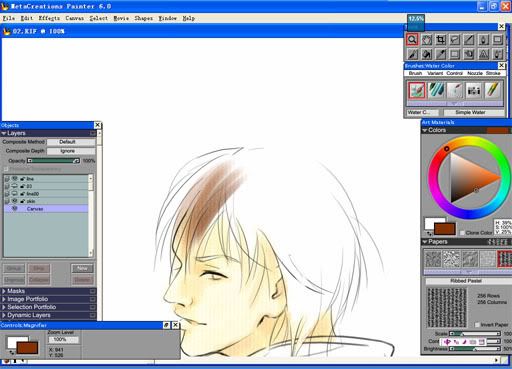Open the Variant menu in Brushes palette
The image size is (512, 369).
(x=435, y=73)
